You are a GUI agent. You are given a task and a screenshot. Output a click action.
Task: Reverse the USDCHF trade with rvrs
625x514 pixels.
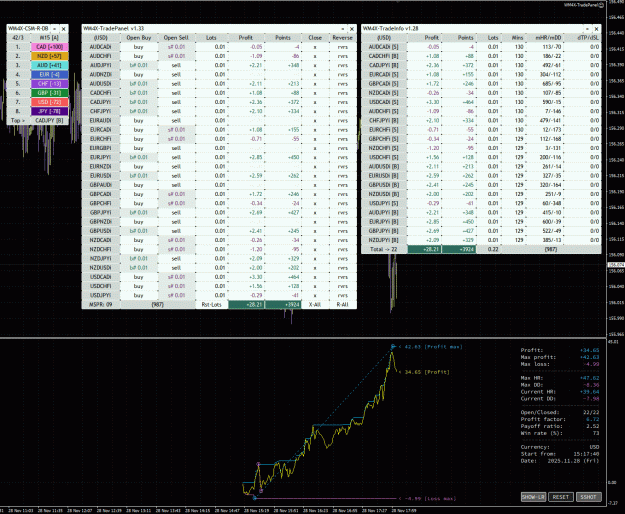[x=343, y=286]
